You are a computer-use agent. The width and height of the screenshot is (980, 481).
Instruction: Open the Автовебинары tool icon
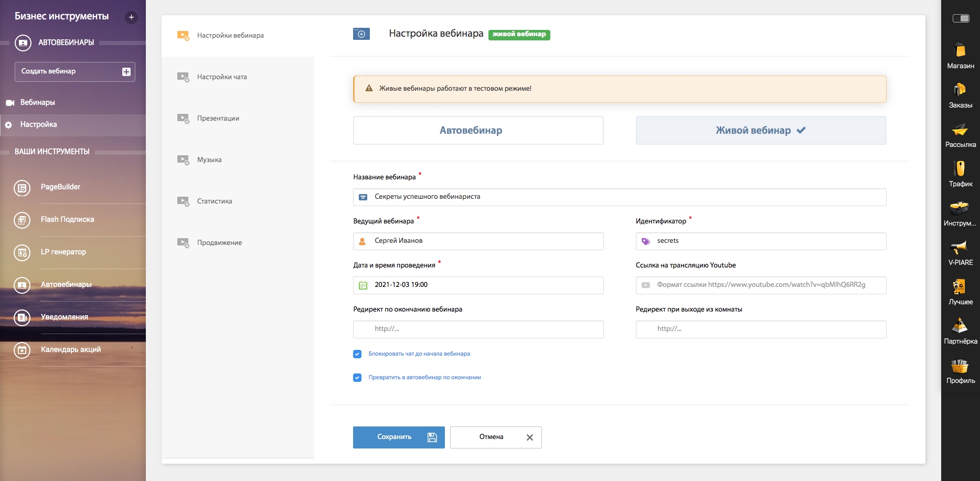coord(22,285)
